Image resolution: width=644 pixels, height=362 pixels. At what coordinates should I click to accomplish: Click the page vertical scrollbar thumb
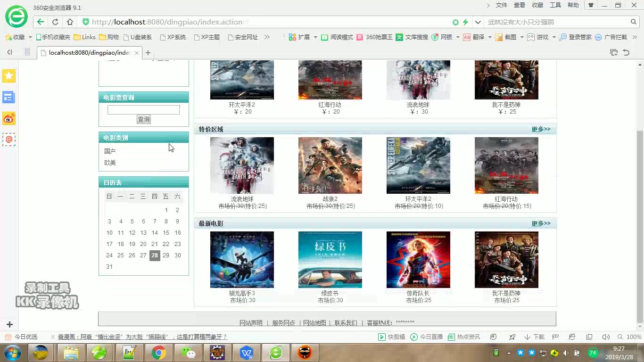640,226
